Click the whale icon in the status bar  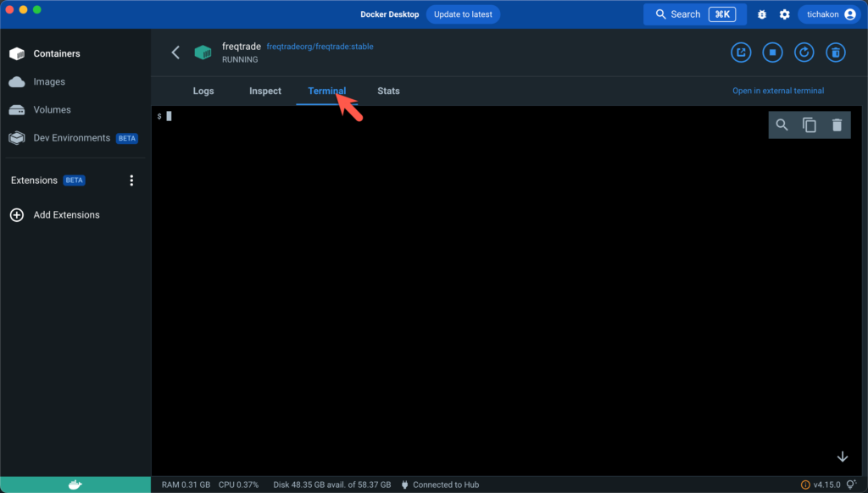coord(75,485)
